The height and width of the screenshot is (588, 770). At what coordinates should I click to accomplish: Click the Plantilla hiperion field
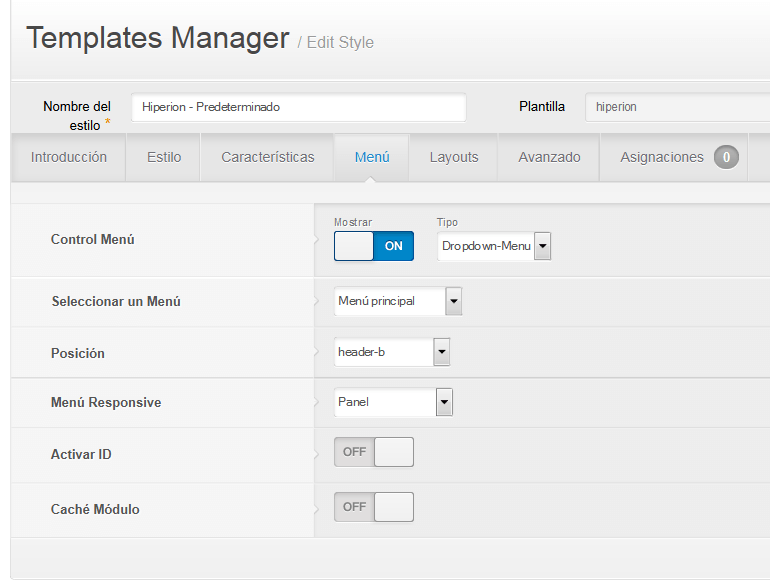pos(678,107)
